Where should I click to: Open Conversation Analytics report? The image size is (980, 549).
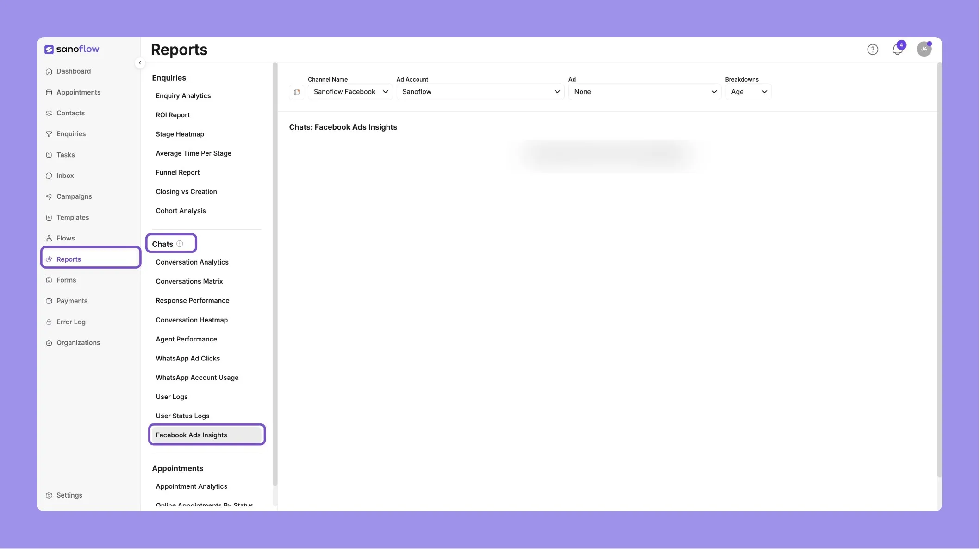tap(192, 262)
